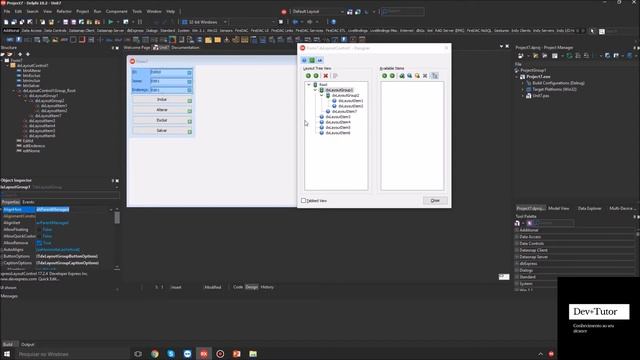Open the AlignHorz value dropdown arrow
This screenshot has height=360, width=640.
point(111,209)
